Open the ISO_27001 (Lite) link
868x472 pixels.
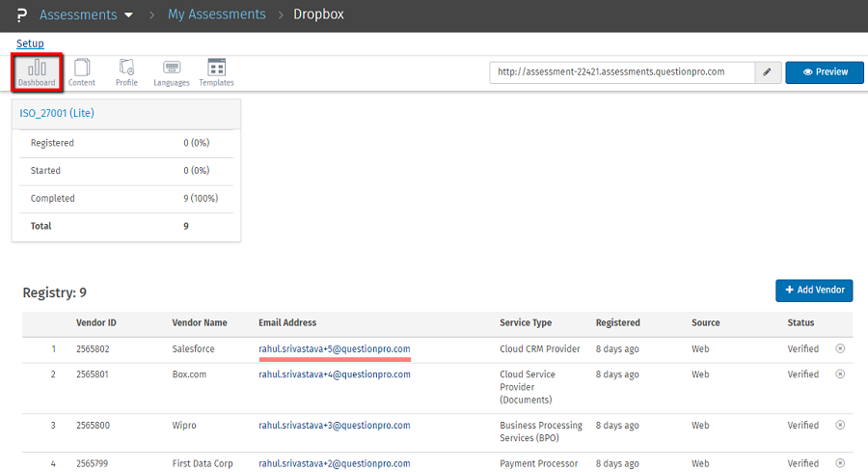pyautogui.click(x=57, y=114)
